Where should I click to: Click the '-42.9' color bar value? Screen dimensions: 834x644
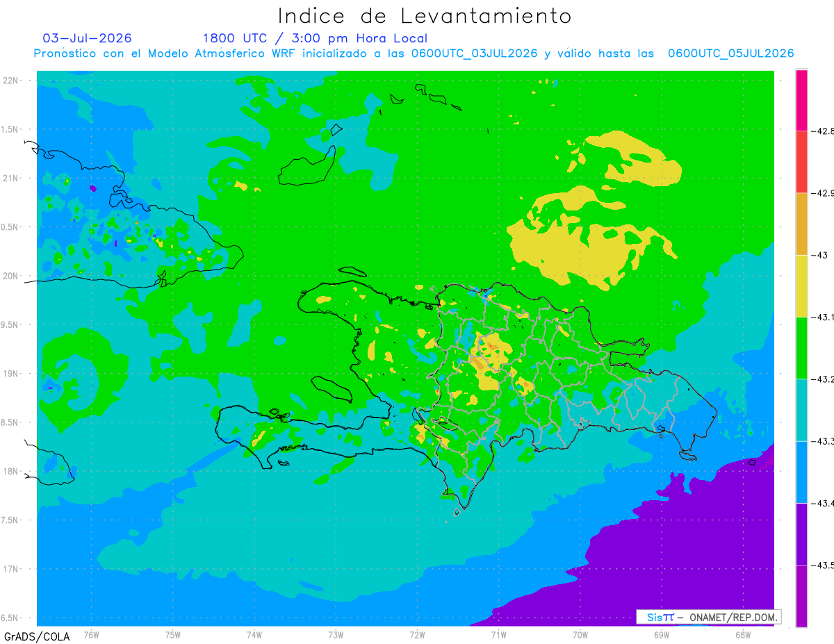823,193
